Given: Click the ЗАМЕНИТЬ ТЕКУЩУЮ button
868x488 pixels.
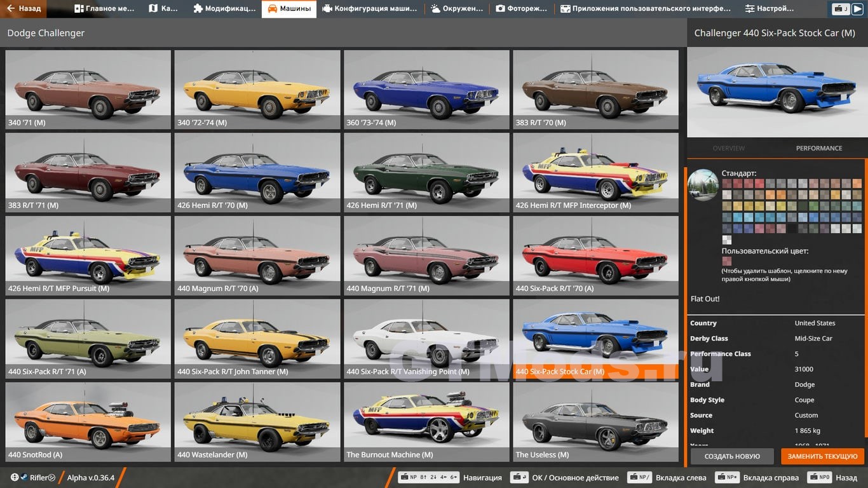Looking at the screenshot, I should tap(822, 456).
